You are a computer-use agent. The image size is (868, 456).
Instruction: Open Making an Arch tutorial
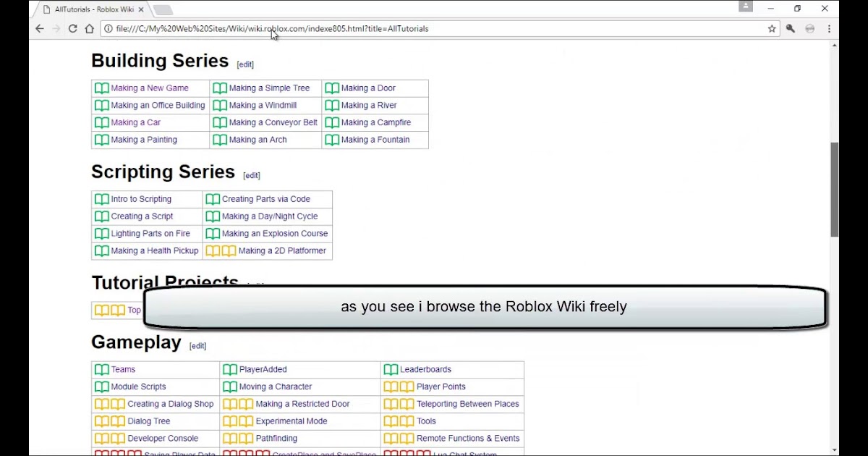[258, 140]
